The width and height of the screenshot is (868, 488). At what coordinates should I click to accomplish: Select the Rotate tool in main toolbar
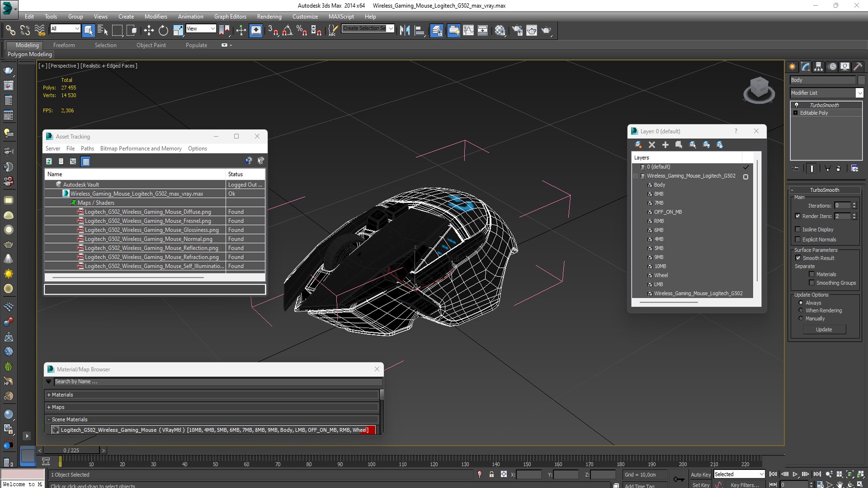[x=163, y=30]
